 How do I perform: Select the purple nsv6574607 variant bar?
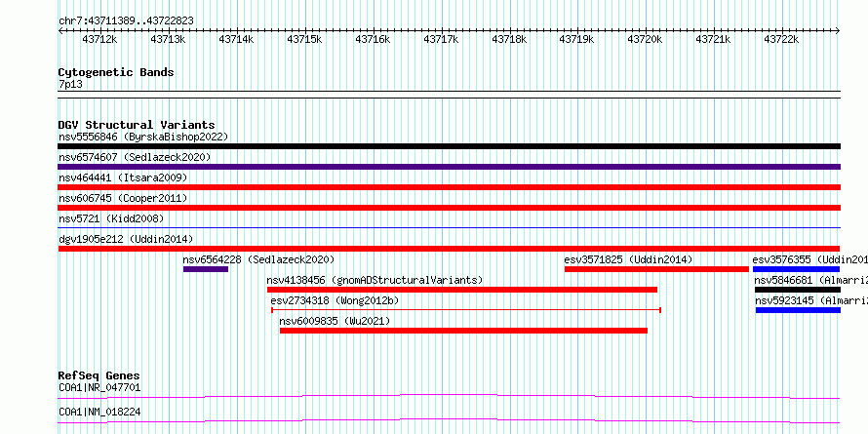pos(449,167)
